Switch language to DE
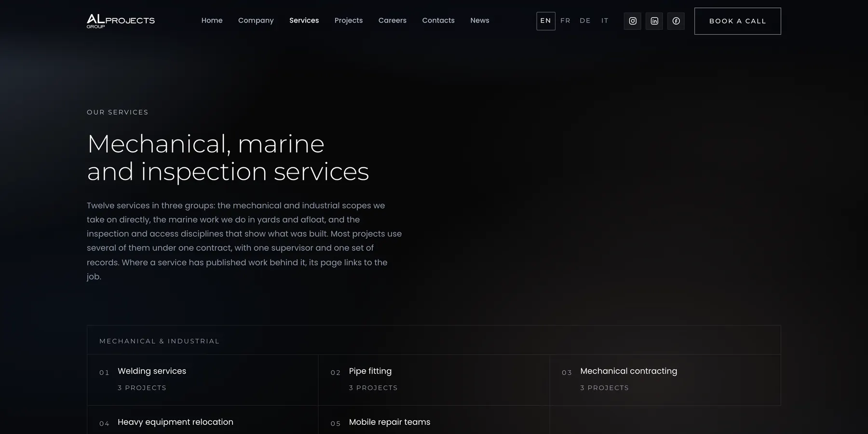868x434 pixels. tap(585, 21)
